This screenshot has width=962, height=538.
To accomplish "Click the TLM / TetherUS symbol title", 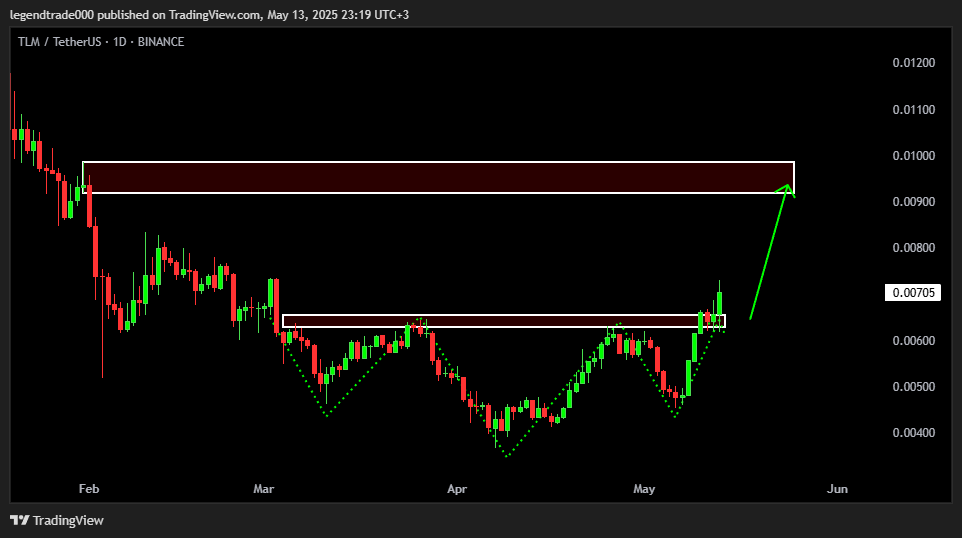I will coord(101,42).
